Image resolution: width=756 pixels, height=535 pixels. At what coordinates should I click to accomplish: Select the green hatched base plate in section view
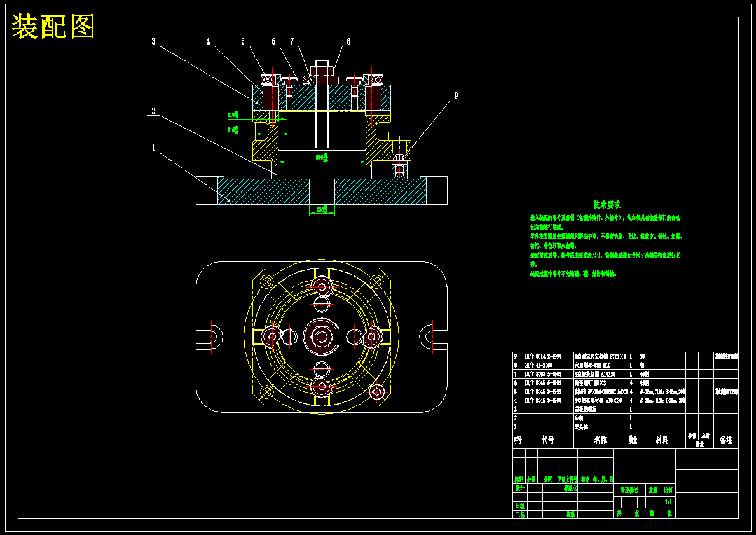[322, 191]
